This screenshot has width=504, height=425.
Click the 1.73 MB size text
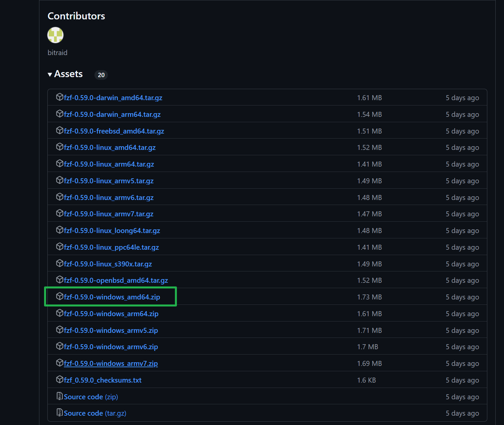(x=369, y=297)
